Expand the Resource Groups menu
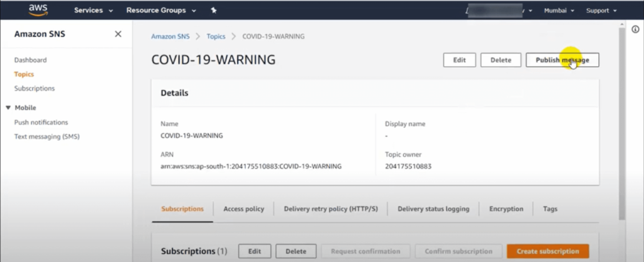 161,10
